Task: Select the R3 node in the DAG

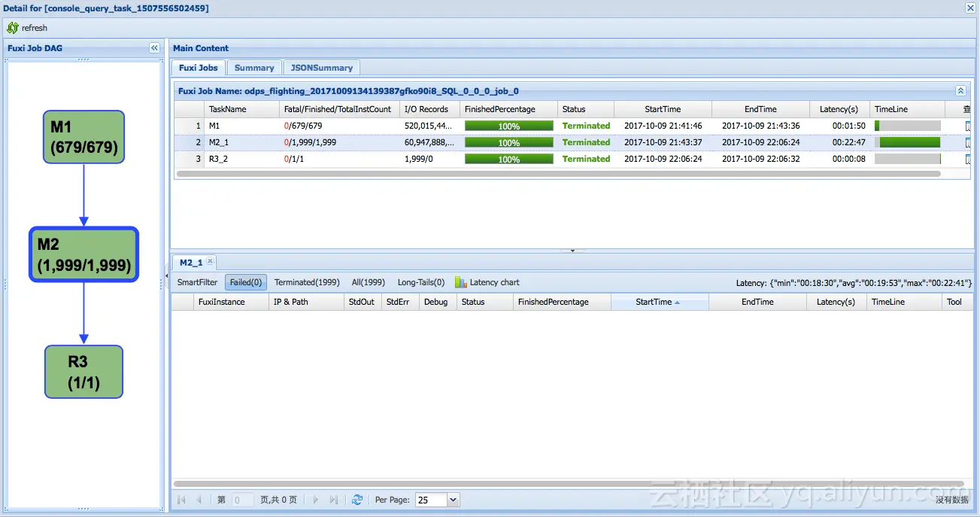Action: point(83,372)
